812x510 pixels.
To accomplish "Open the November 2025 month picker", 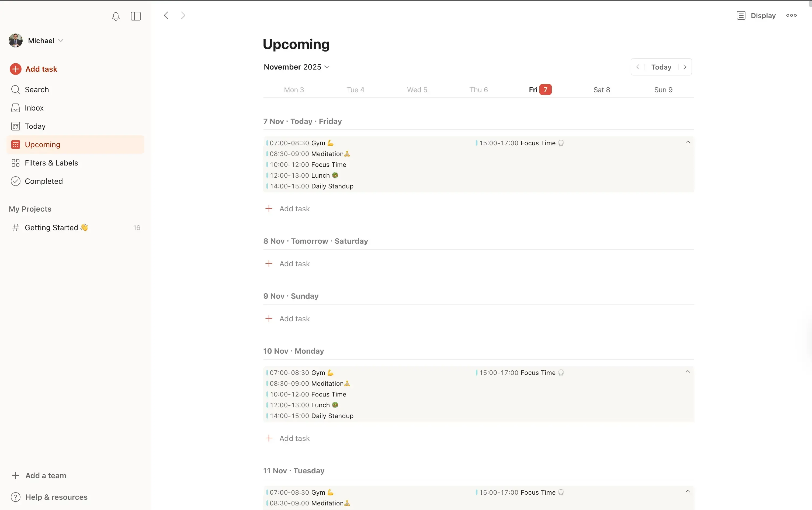I will (296, 67).
